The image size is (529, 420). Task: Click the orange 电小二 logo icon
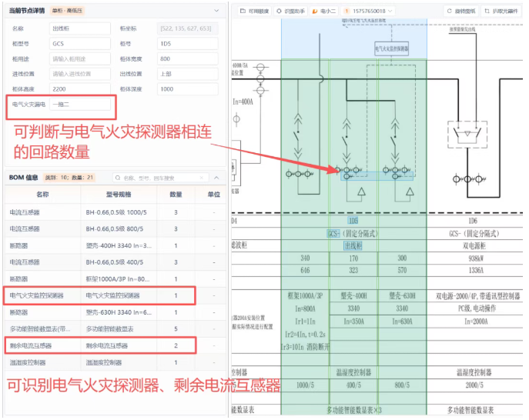point(314,11)
